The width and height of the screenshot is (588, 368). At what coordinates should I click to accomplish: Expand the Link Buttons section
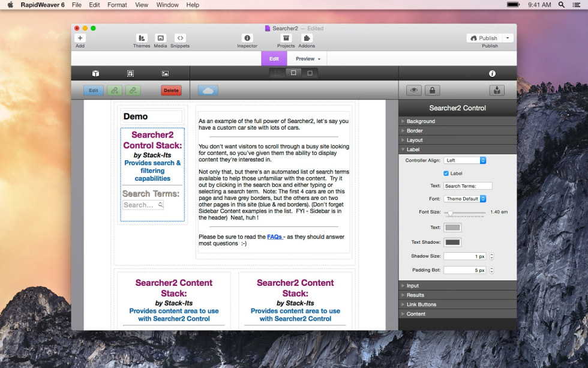coord(457,304)
